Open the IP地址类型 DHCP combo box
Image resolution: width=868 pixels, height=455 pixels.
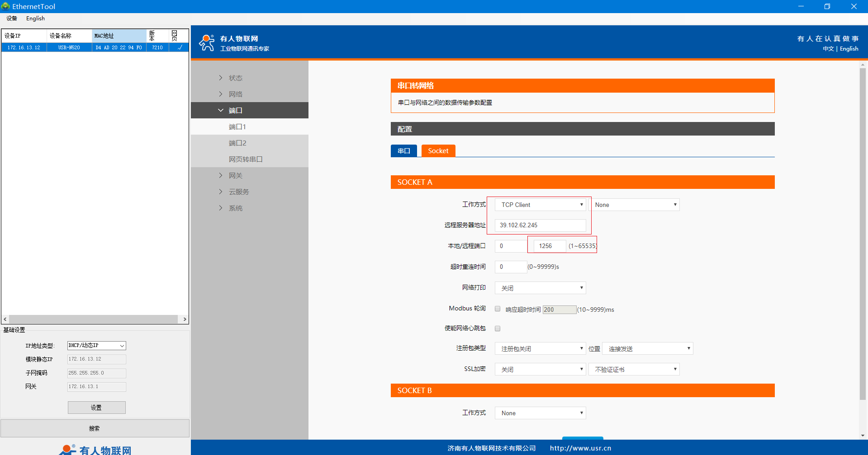pos(96,346)
